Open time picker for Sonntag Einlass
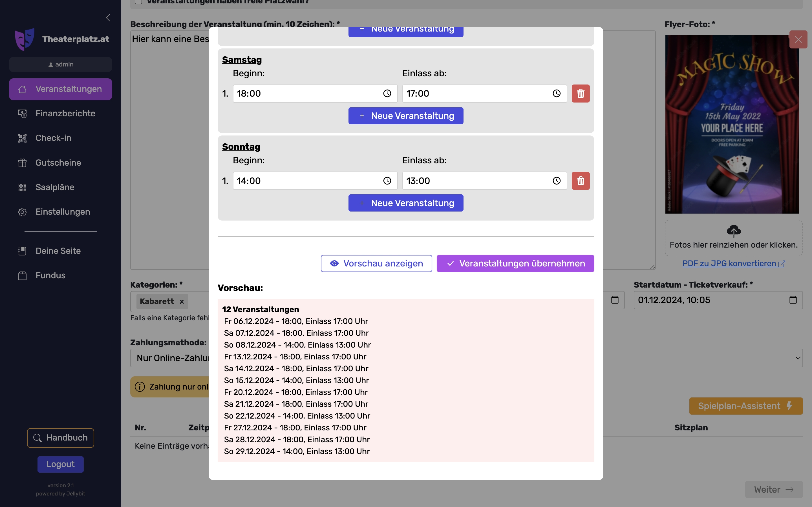The width and height of the screenshot is (812, 507). 556,181
